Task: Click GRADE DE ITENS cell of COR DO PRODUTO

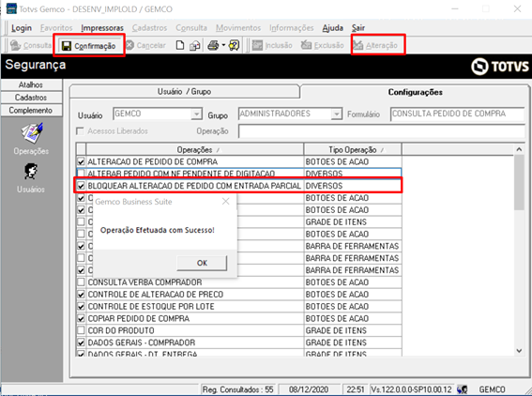Action: [x=353, y=330]
